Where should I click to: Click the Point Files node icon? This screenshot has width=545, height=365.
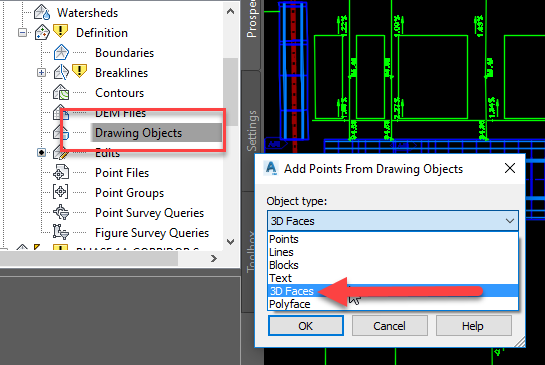[x=61, y=172]
